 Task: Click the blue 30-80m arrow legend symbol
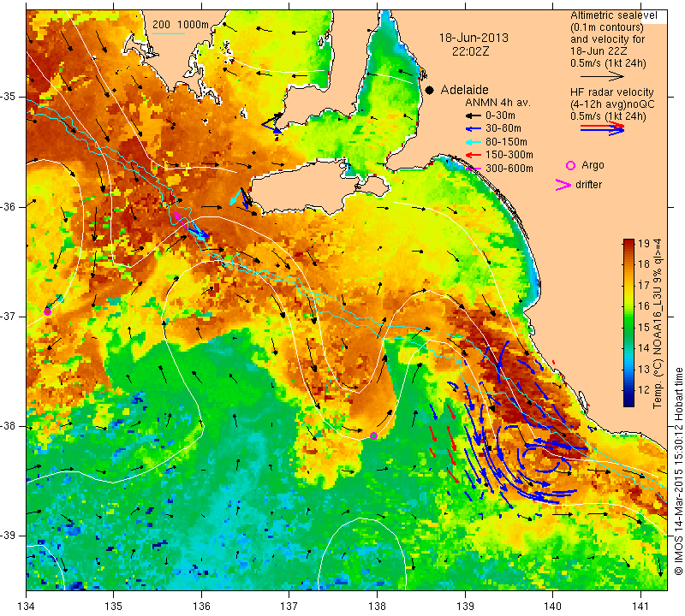(473, 129)
